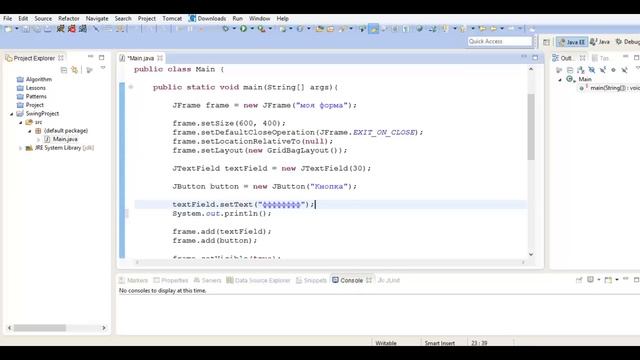Viewport: 640px width, 360px height.
Task: Switch to the Java perspective
Action: tap(600, 42)
